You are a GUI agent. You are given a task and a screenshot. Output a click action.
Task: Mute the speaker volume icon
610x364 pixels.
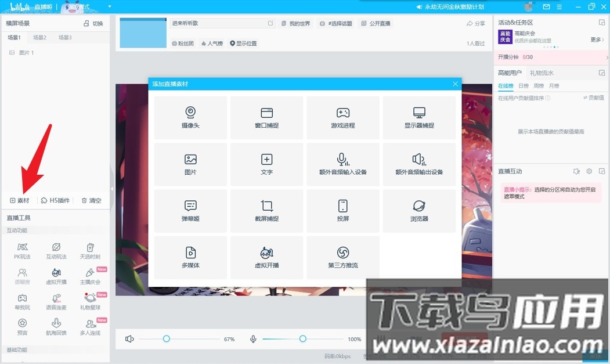129,338
